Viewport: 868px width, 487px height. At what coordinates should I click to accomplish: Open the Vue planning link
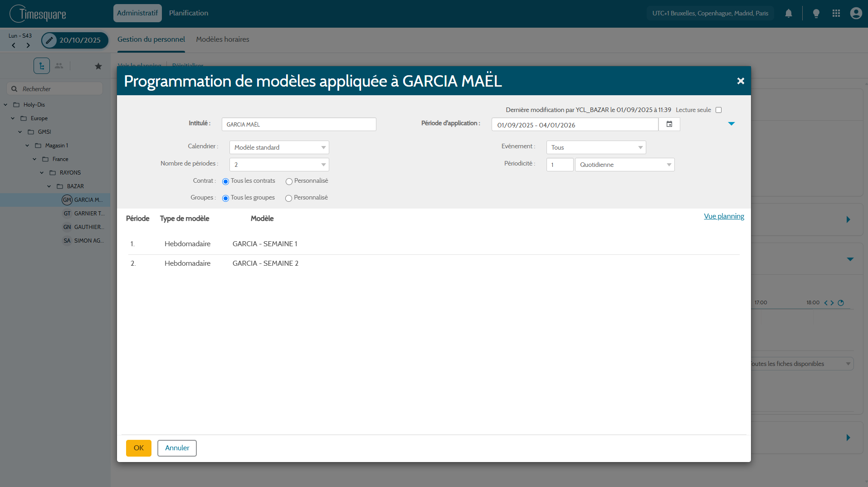coord(724,216)
